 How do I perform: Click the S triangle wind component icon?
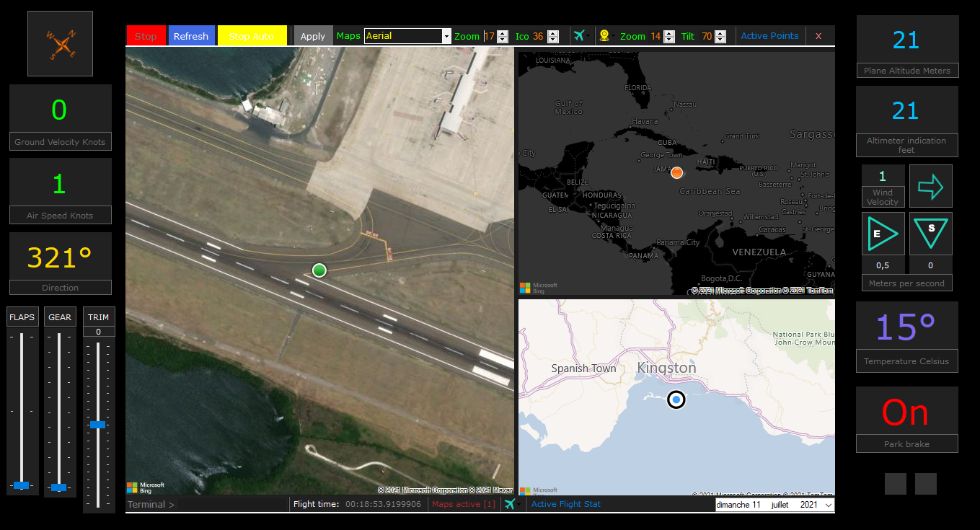coord(930,234)
